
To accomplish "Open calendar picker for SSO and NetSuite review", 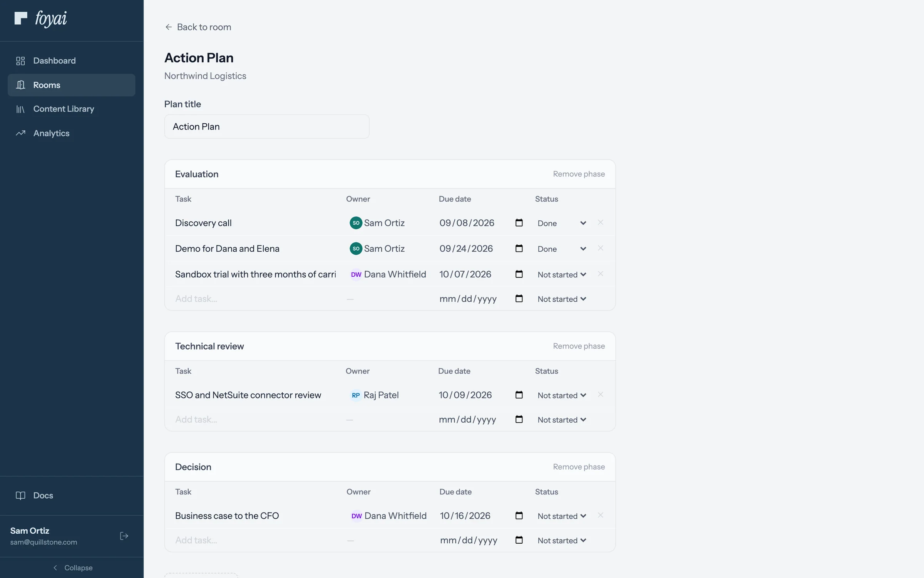I will [519, 395].
